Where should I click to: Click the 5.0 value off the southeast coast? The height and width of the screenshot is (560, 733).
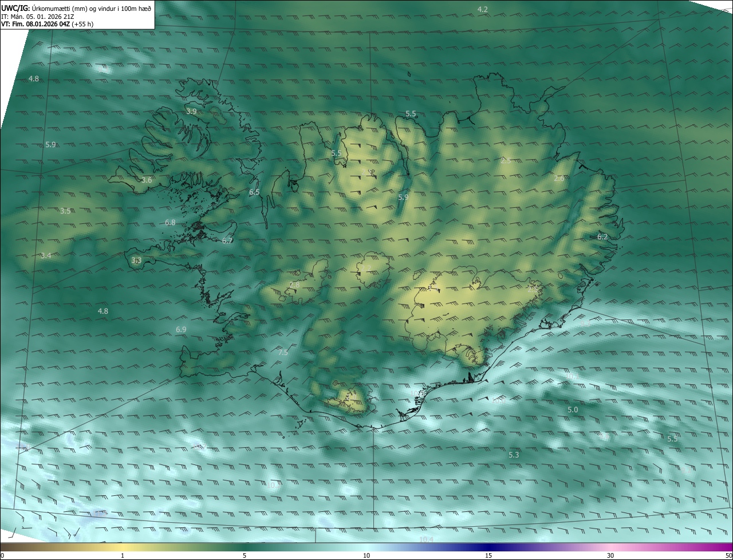tap(573, 409)
